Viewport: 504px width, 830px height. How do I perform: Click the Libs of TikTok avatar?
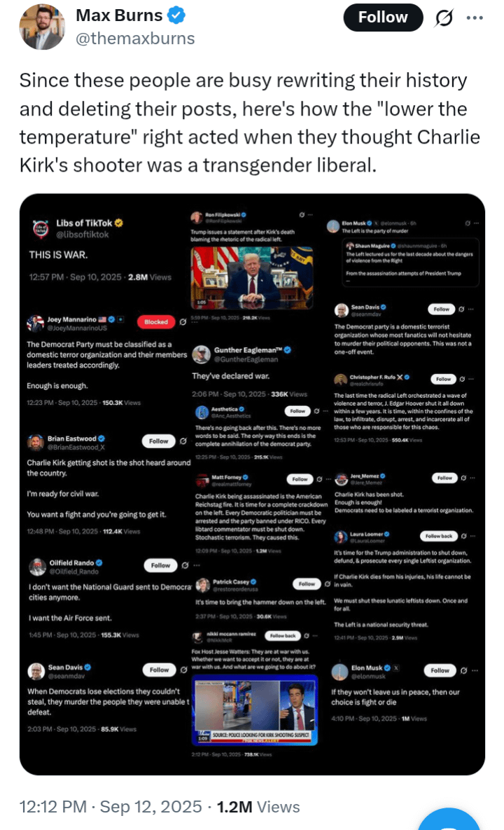[41, 228]
